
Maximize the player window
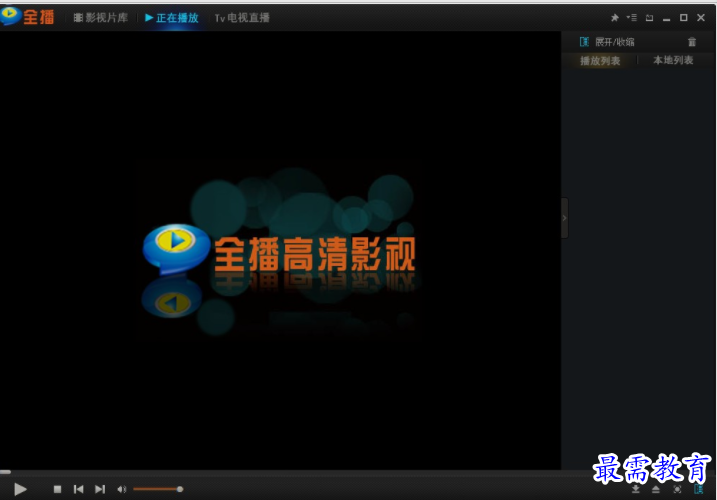[x=684, y=18]
